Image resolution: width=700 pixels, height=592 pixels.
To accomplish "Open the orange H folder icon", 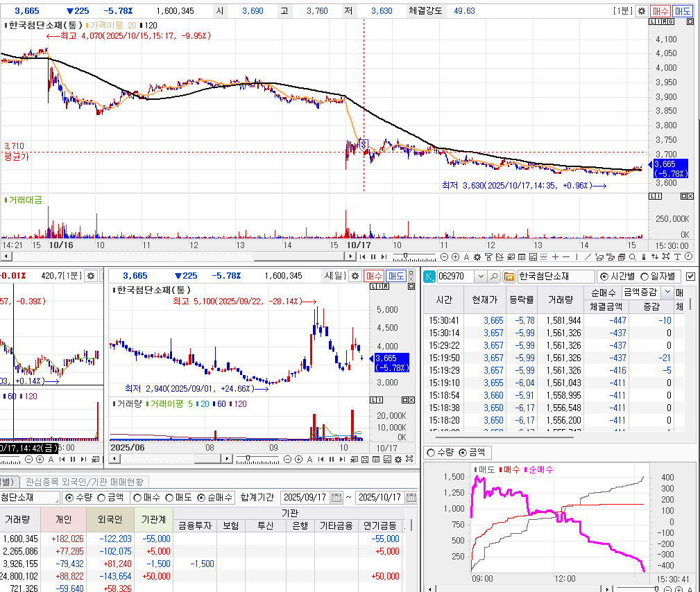I will point(509,277).
